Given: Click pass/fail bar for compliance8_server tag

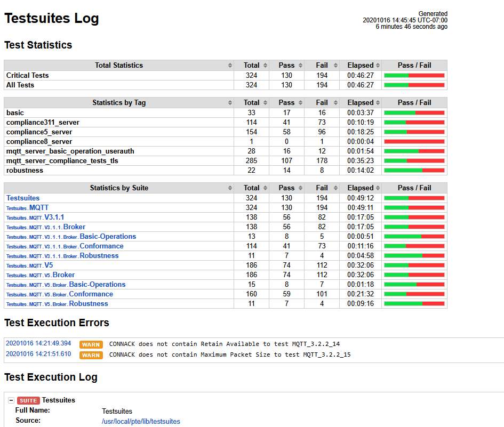Looking at the screenshot, I should coord(414,141).
